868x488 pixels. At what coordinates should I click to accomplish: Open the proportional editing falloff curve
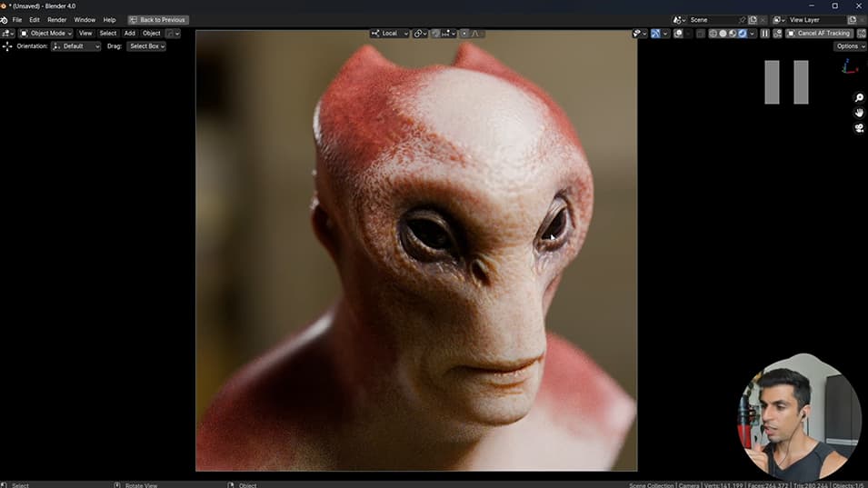coord(476,34)
